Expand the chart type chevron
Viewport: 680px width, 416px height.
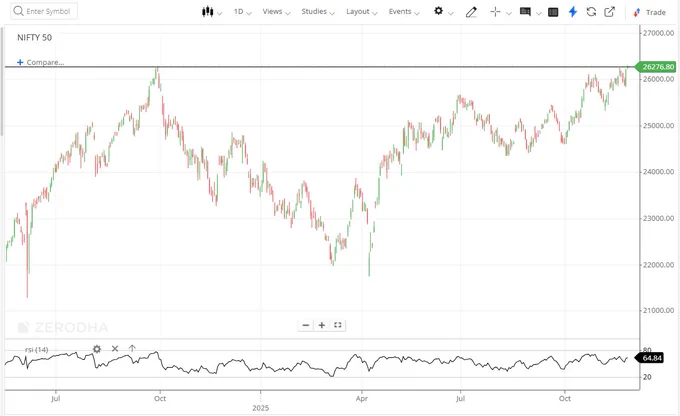point(219,13)
